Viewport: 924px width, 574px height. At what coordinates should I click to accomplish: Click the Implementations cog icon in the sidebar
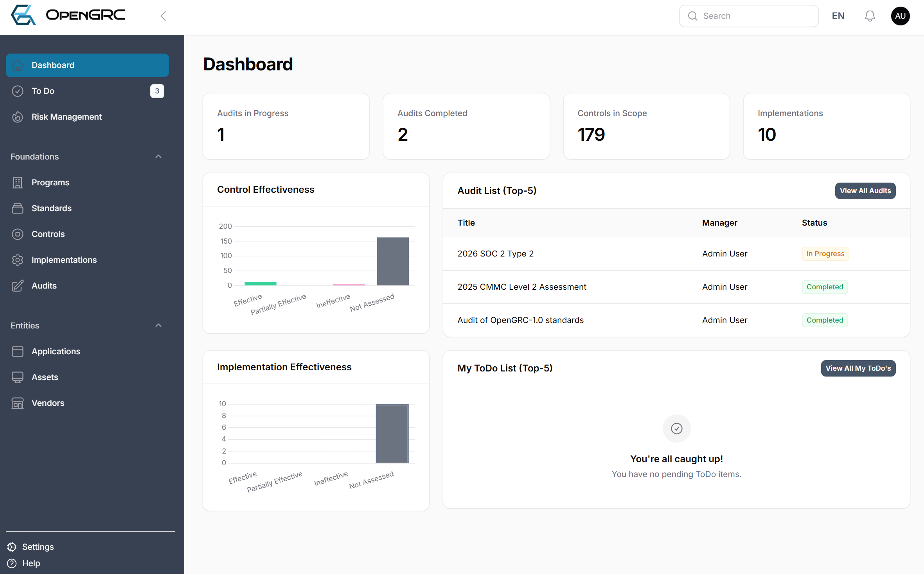(x=18, y=260)
